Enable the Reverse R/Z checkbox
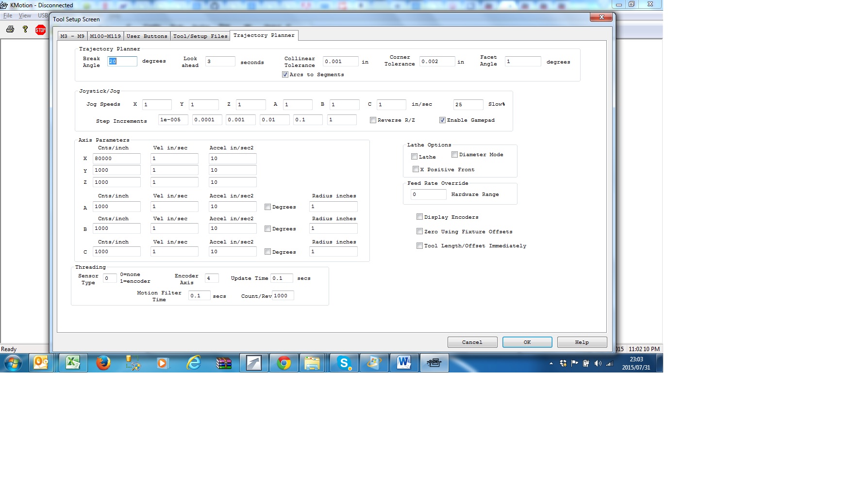 [373, 120]
